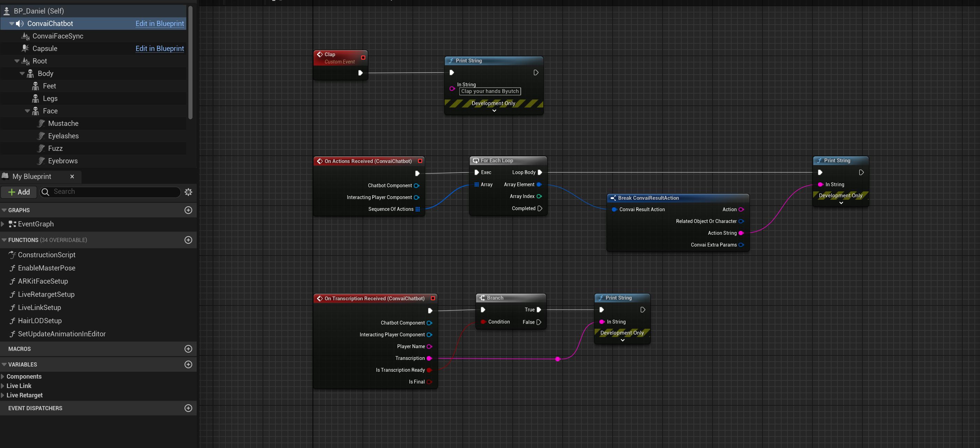Expand the Components variable category
The width and height of the screenshot is (980, 448).
(3, 377)
